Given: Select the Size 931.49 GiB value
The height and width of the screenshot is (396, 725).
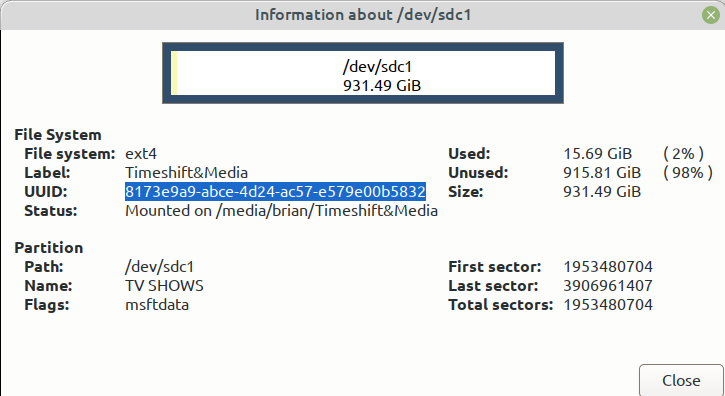Looking at the screenshot, I should pos(602,192).
